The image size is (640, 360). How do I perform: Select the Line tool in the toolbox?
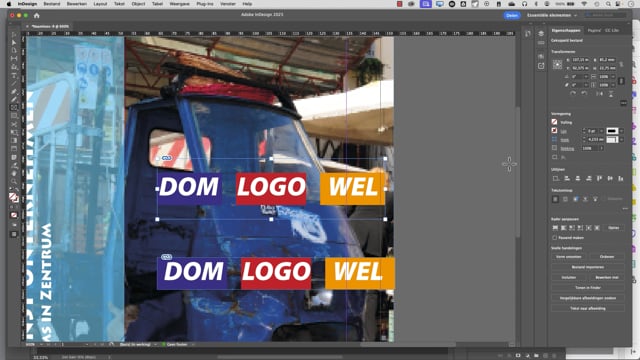(x=14, y=83)
